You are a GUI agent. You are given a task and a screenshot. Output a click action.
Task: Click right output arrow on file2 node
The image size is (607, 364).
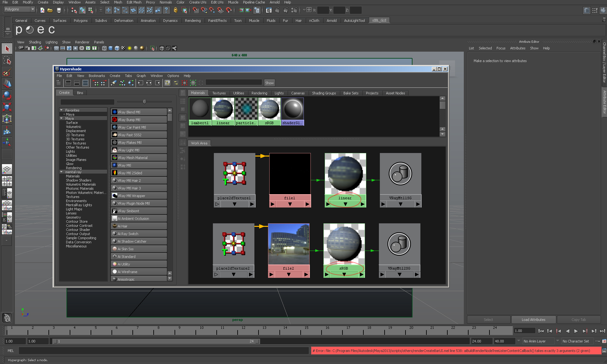click(306, 275)
